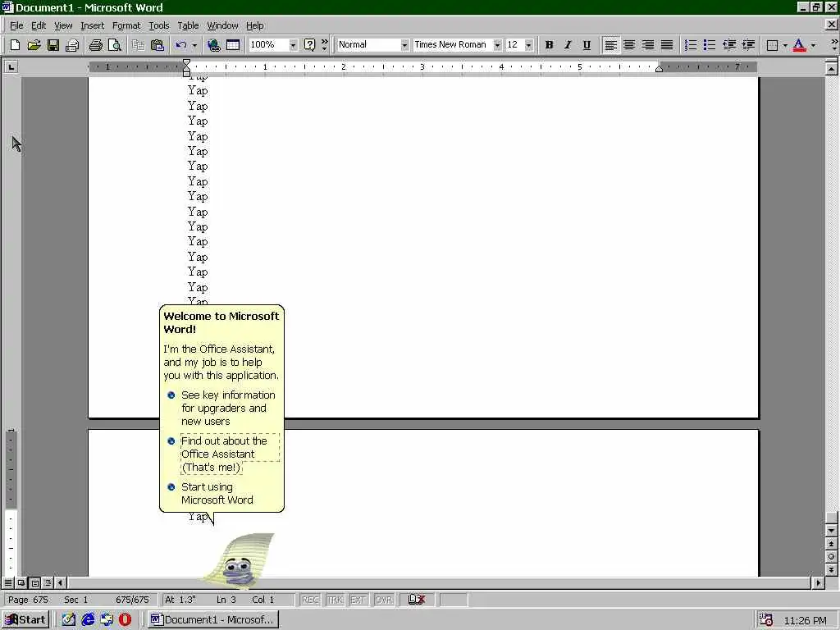Toggle OVR overtype mode in status bar
Image resolution: width=840 pixels, height=630 pixels.
click(x=384, y=600)
